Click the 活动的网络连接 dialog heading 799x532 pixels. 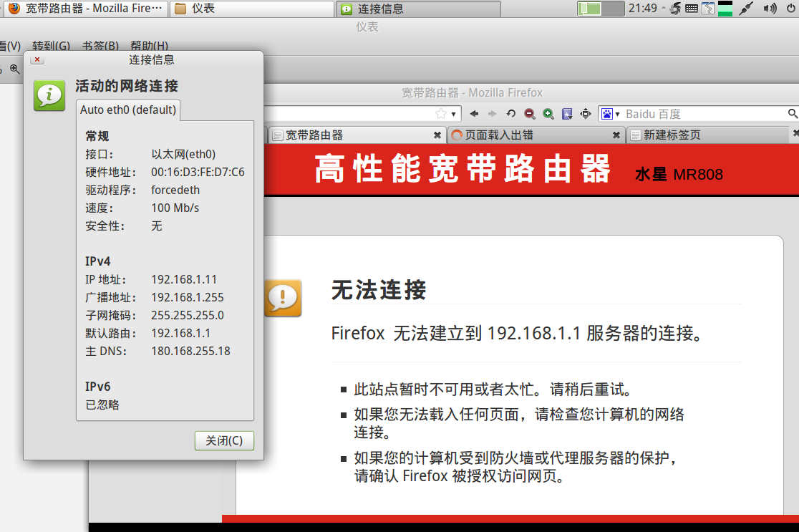point(127,86)
